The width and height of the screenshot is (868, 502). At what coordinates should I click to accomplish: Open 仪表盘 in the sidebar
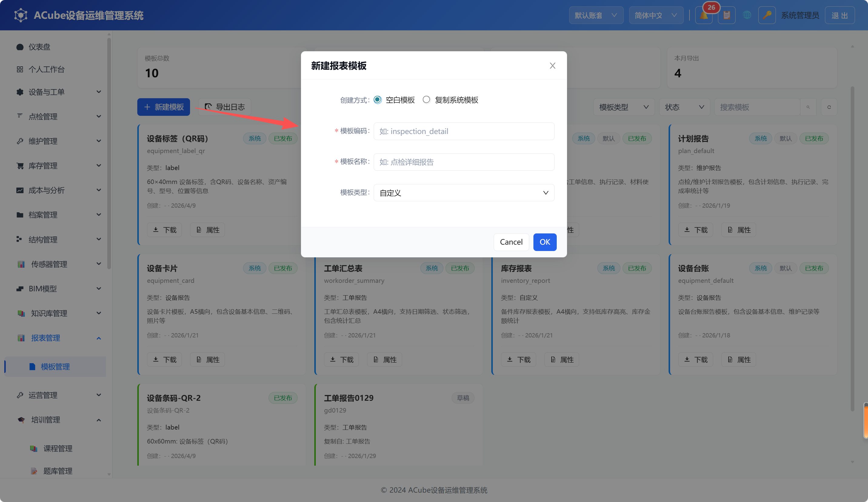coord(39,47)
